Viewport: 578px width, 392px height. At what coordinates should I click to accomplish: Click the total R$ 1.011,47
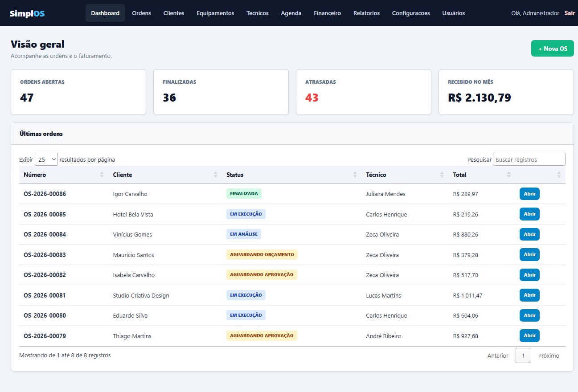click(467, 295)
